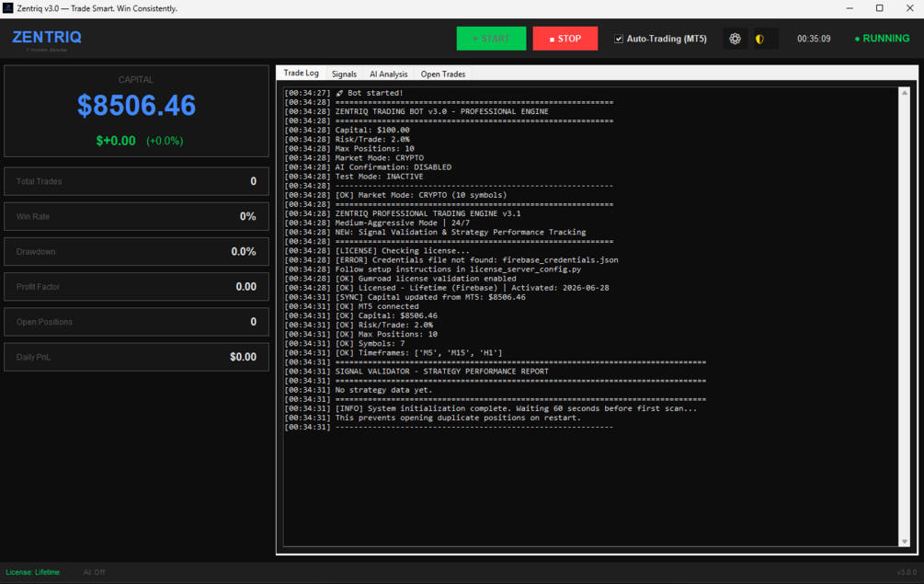Click the log scrollbar up arrow

[905, 93]
